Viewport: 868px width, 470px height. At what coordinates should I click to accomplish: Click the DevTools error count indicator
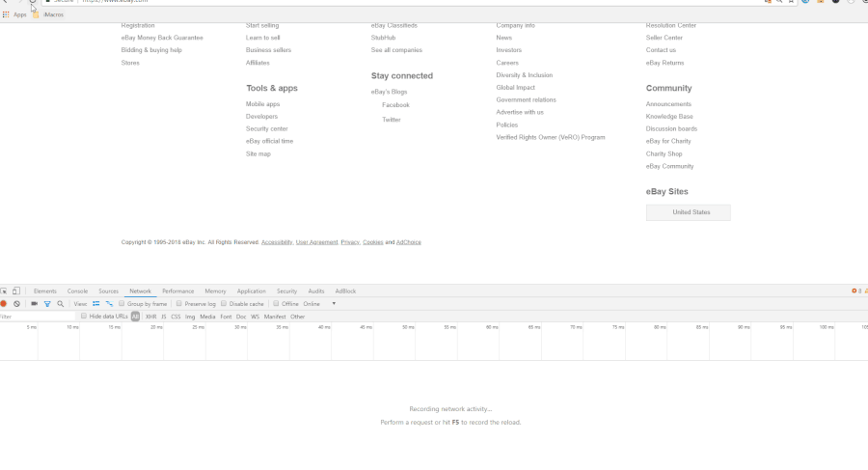point(856,291)
